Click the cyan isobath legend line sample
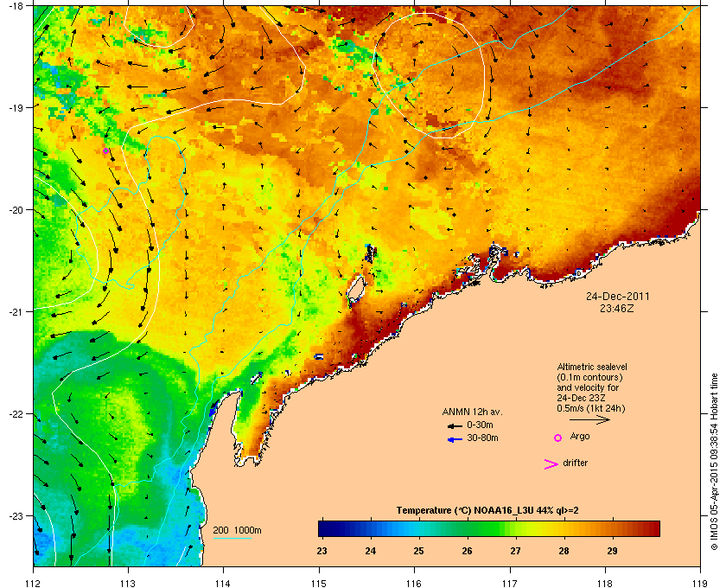Image resolution: width=726 pixels, height=588 pixels. (232, 538)
